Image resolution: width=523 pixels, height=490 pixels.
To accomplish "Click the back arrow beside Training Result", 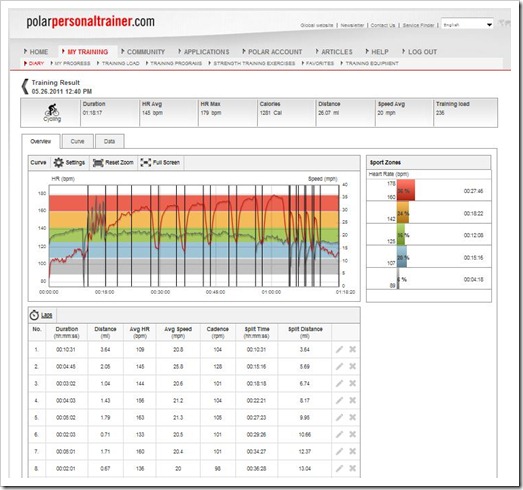I will tap(25, 87).
